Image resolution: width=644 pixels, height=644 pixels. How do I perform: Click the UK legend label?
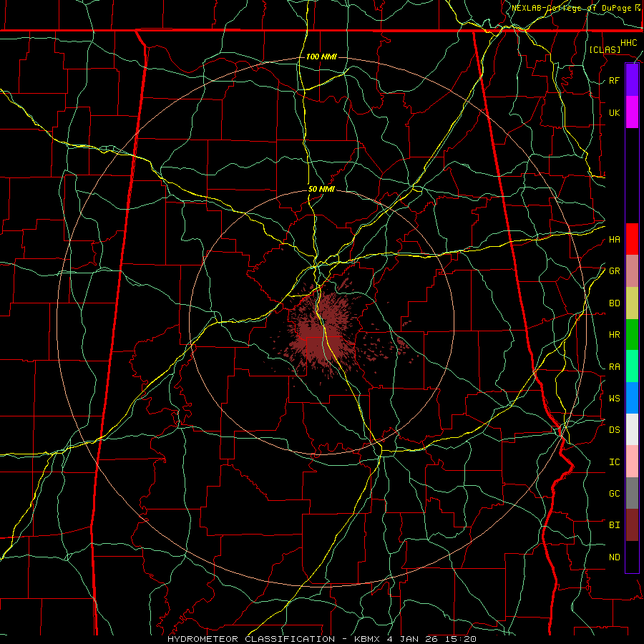[x=614, y=112]
